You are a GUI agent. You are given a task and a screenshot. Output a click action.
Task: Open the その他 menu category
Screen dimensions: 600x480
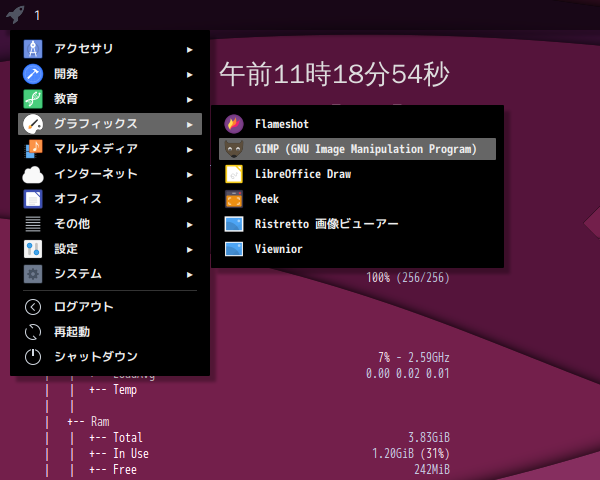point(110,224)
